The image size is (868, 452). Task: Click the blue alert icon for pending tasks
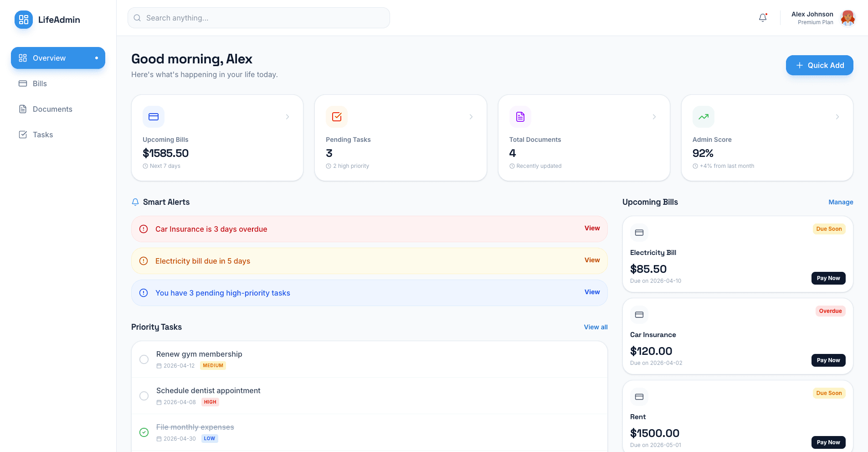pos(144,293)
